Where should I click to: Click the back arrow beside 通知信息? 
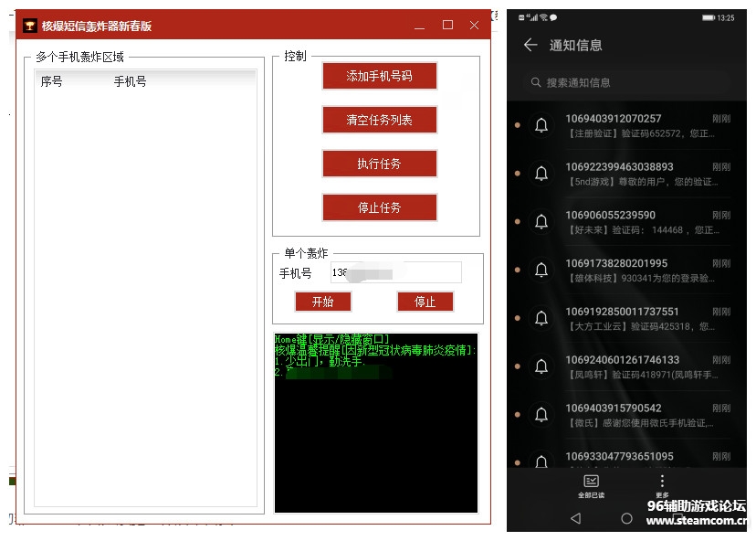pos(530,45)
